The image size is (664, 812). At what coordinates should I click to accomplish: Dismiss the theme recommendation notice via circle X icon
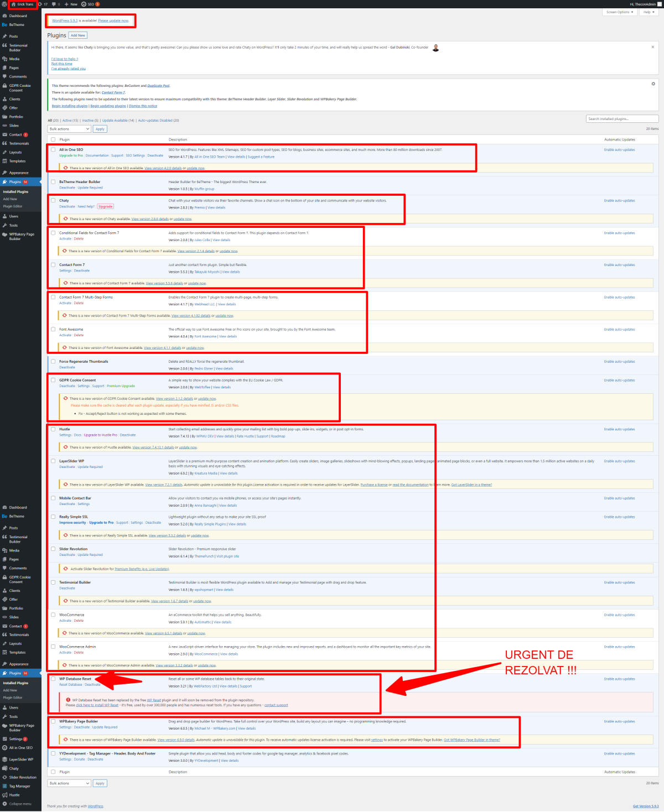click(x=653, y=84)
